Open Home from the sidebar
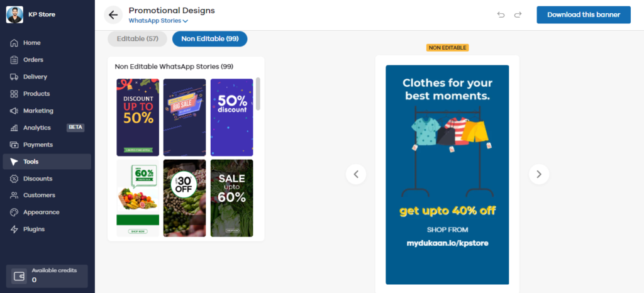The width and height of the screenshot is (644, 293). click(x=31, y=43)
